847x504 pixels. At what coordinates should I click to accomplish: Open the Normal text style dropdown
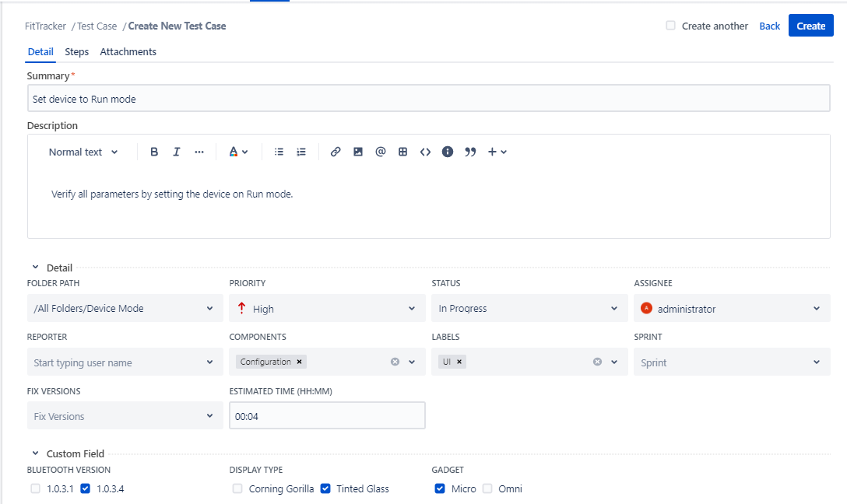(83, 152)
